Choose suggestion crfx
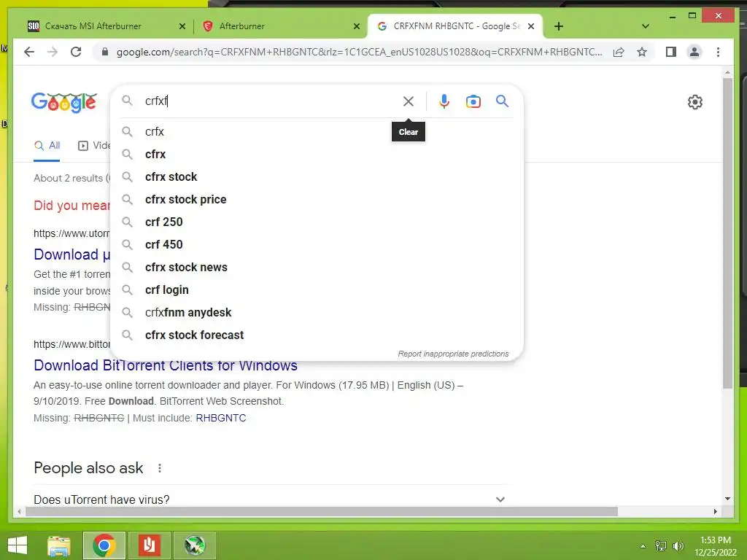The image size is (747, 560). 317,131
